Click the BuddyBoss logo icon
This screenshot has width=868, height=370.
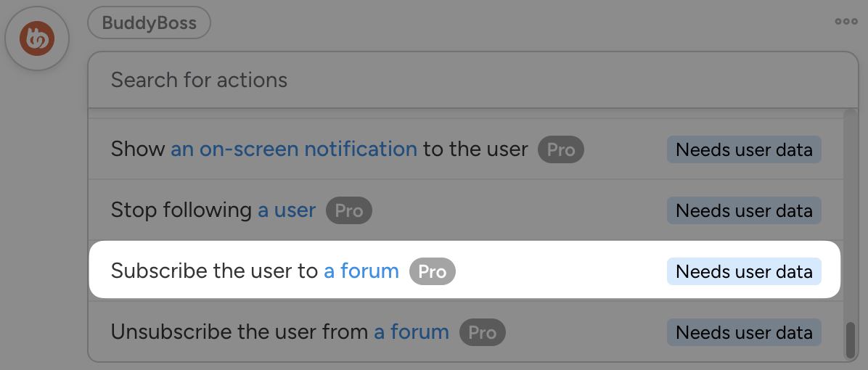[37, 38]
